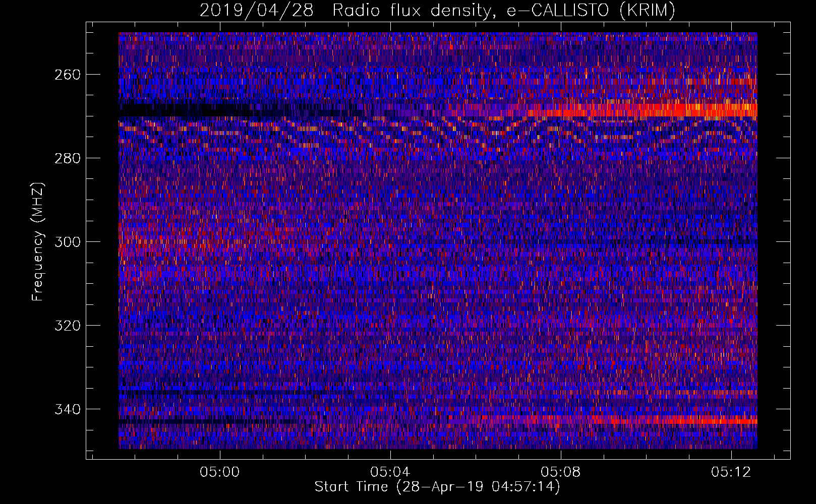This screenshot has height=504, width=816.
Task: Click the 05:00 time tick label
Action: coord(220,472)
